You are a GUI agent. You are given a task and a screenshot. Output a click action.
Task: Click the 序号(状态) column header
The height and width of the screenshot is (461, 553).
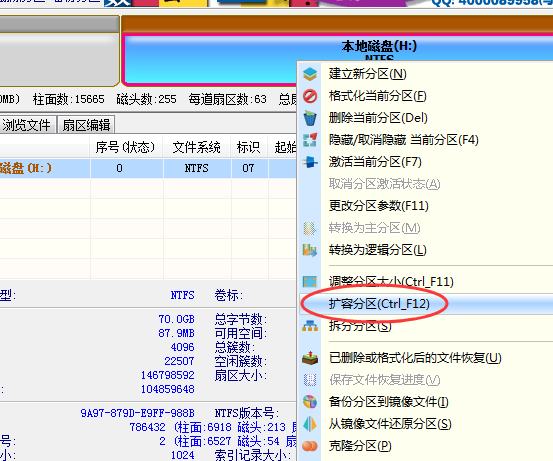click(125, 147)
